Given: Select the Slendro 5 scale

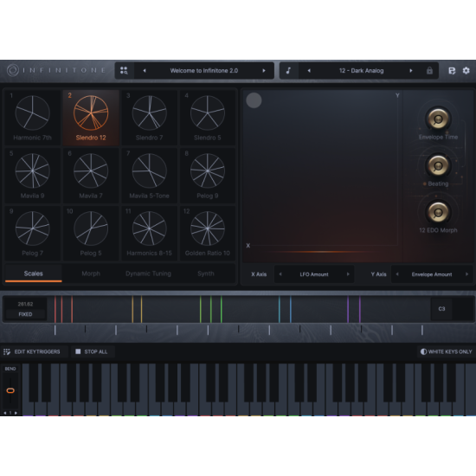Looking at the screenshot, I should [x=208, y=118].
